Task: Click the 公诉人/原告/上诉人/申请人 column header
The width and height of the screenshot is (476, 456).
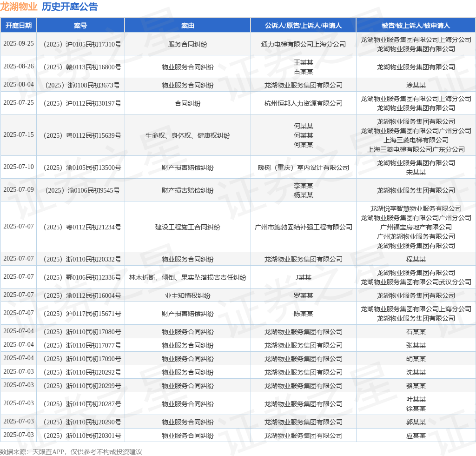Action: point(303,26)
